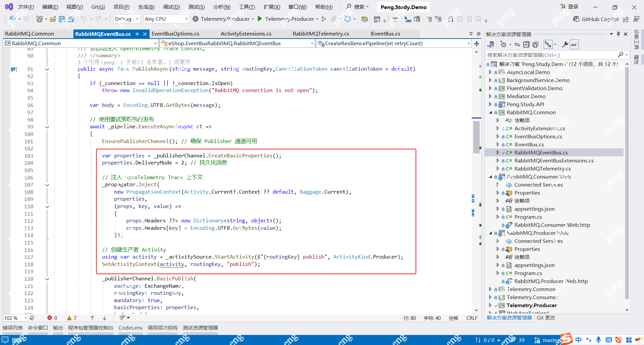Open the 调试(D) menu
Image resolution: width=644 pixels, height=345 pixels.
pyautogui.click(x=171, y=7)
